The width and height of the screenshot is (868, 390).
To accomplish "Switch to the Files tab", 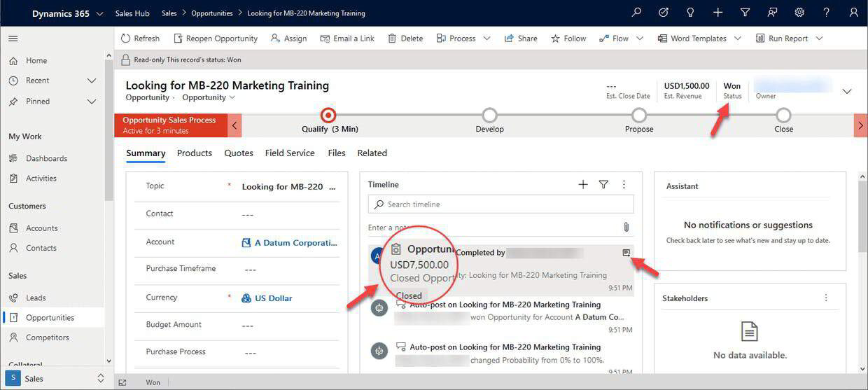I will pos(337,153).
